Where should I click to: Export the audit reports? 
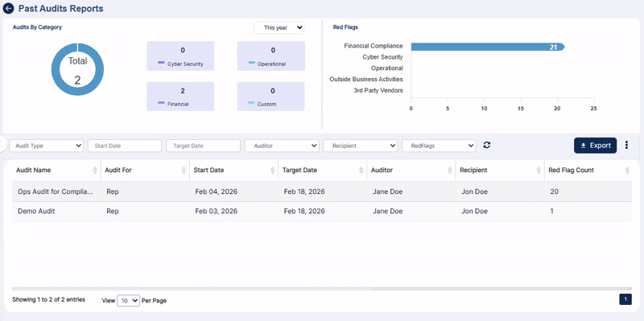pos(595,146)
